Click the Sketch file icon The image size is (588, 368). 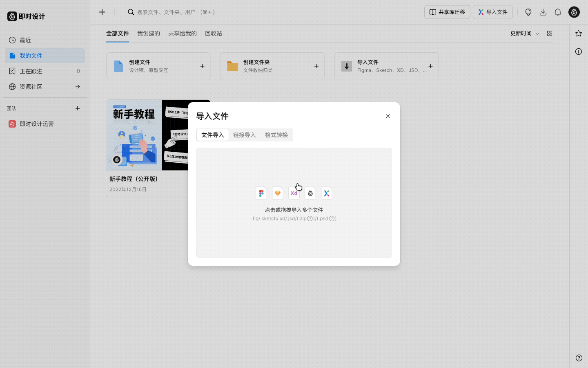pyautogui.click(x=278, y=193)
